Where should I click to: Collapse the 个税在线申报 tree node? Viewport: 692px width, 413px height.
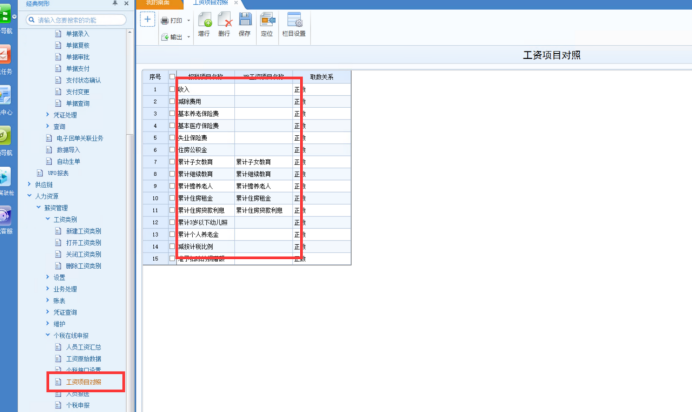pyautogui.click(x=48, y=335)
